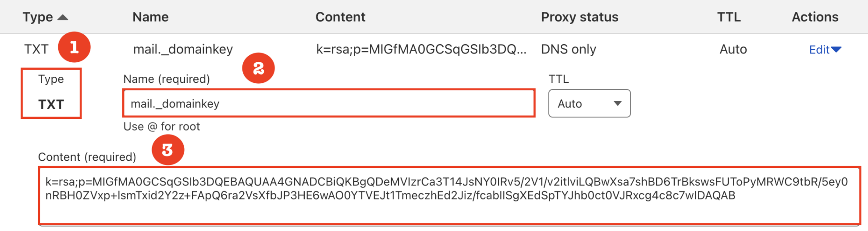868x231 pixels.
Task: Sort records by Type column header
Action: 38,17
